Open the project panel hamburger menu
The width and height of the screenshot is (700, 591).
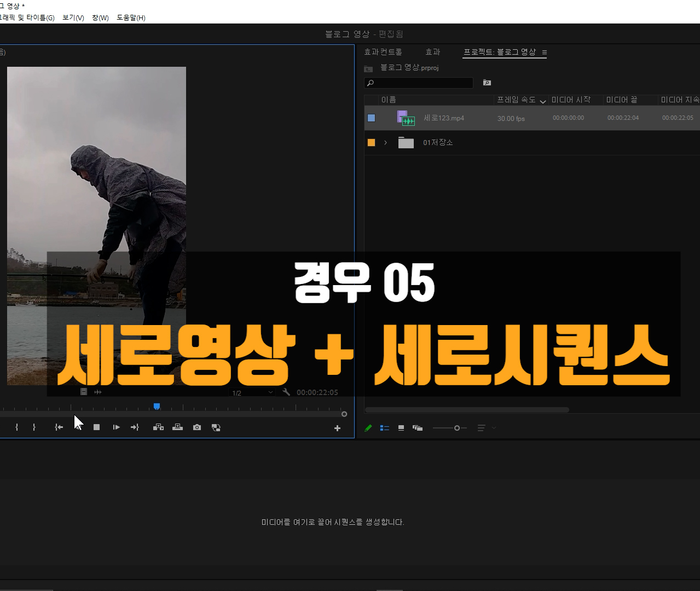tap(545, 53)
